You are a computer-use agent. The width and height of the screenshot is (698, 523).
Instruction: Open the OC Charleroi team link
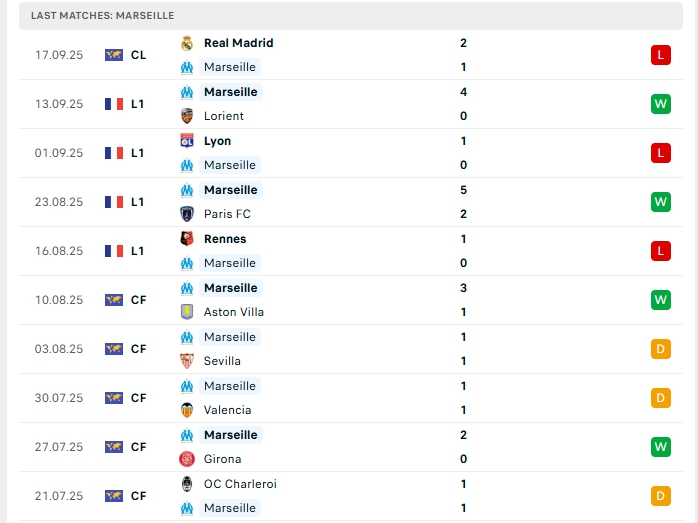[x=240, y=484]
